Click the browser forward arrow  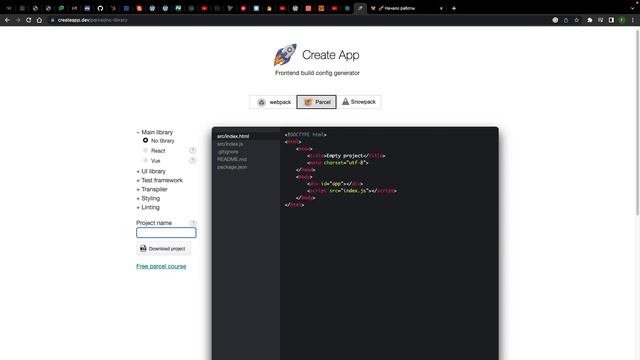click(18, 20)
